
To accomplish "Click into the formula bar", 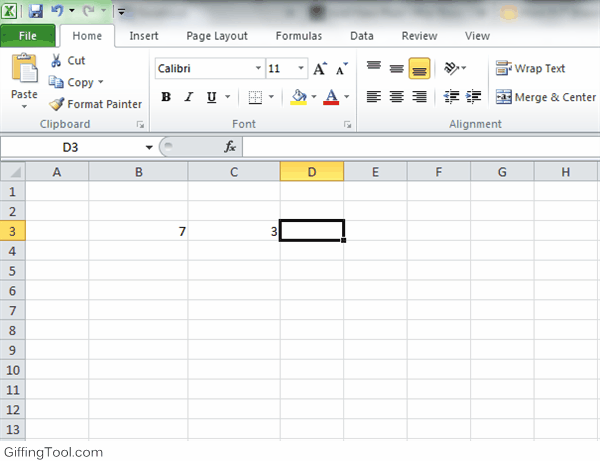I will pos(421,147).
